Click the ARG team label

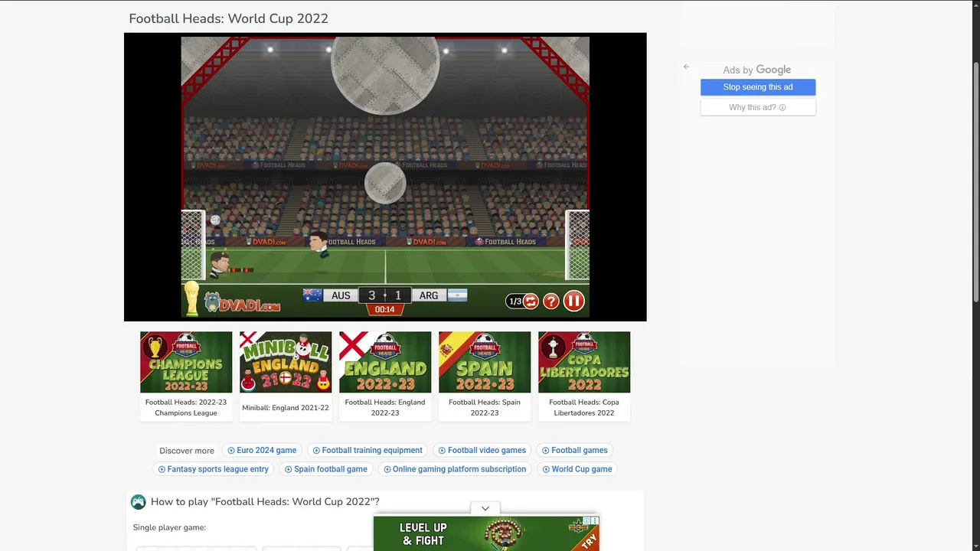[x=429, y=295]
